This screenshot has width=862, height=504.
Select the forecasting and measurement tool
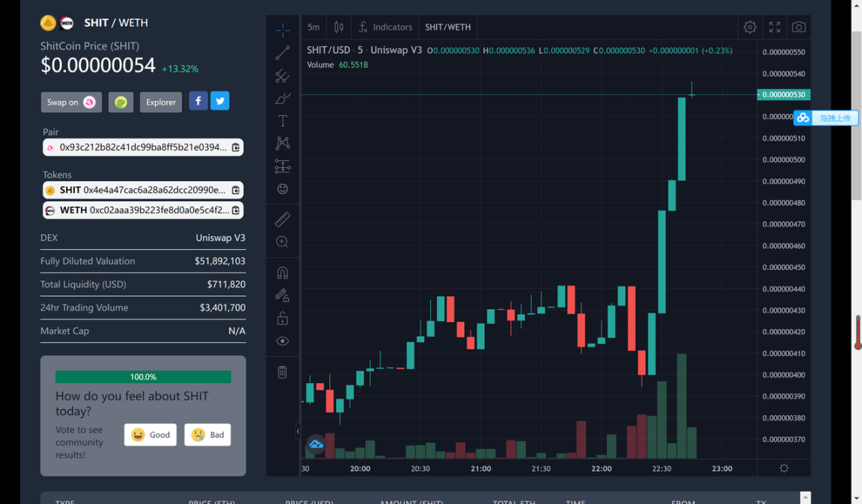pyautogui.click(x=283, y=166)
